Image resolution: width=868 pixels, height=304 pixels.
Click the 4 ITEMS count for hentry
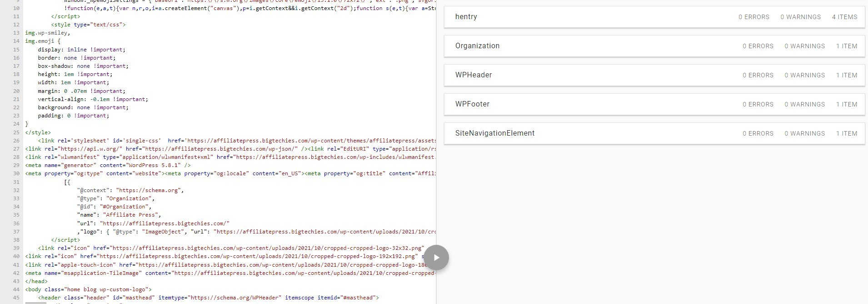[x=844, y=17]
